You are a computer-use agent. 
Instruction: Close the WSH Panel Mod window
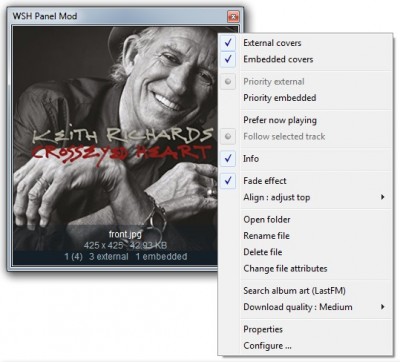[x=233, y=16]
